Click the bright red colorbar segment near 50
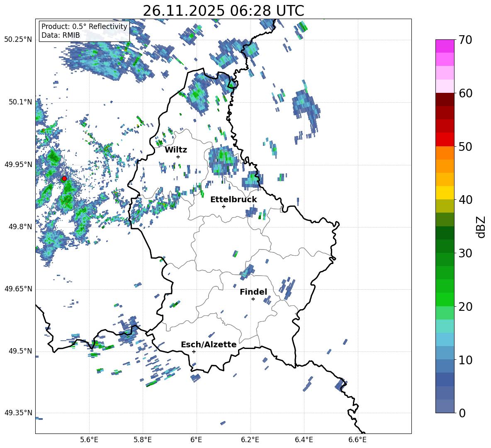The height and width of the screenshot is (448, 491). coord(445,140)
